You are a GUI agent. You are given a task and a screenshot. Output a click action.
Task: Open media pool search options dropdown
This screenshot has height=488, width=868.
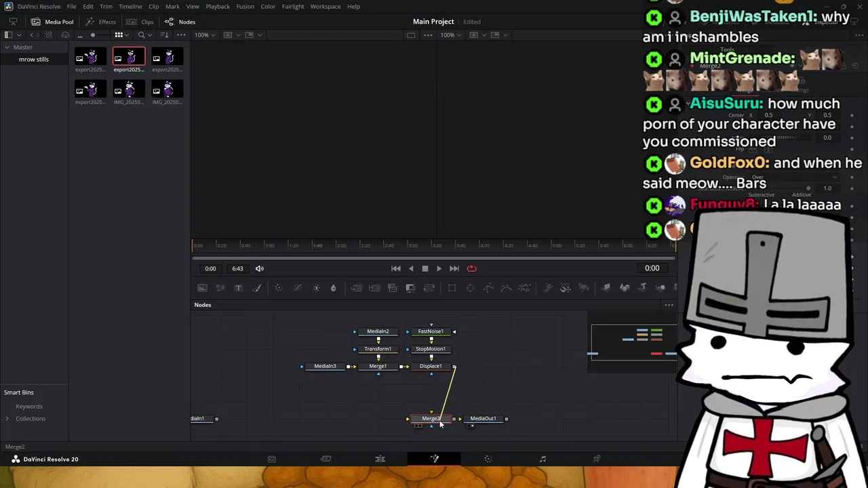click(144, 35)
